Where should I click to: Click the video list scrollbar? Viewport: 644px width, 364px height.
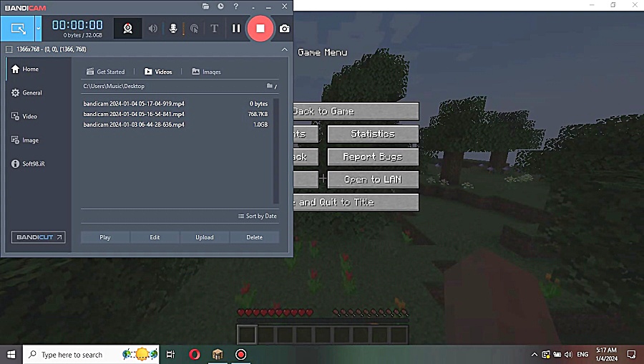(276, 151)
